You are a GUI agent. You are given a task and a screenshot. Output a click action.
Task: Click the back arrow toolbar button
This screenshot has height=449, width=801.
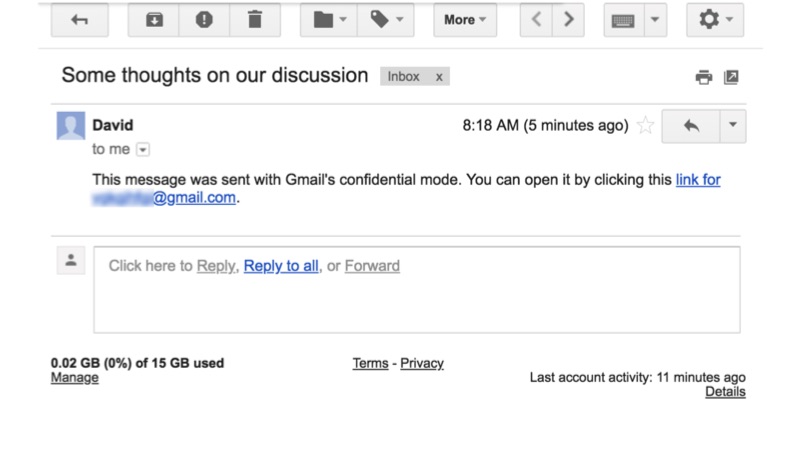[80, 20]
